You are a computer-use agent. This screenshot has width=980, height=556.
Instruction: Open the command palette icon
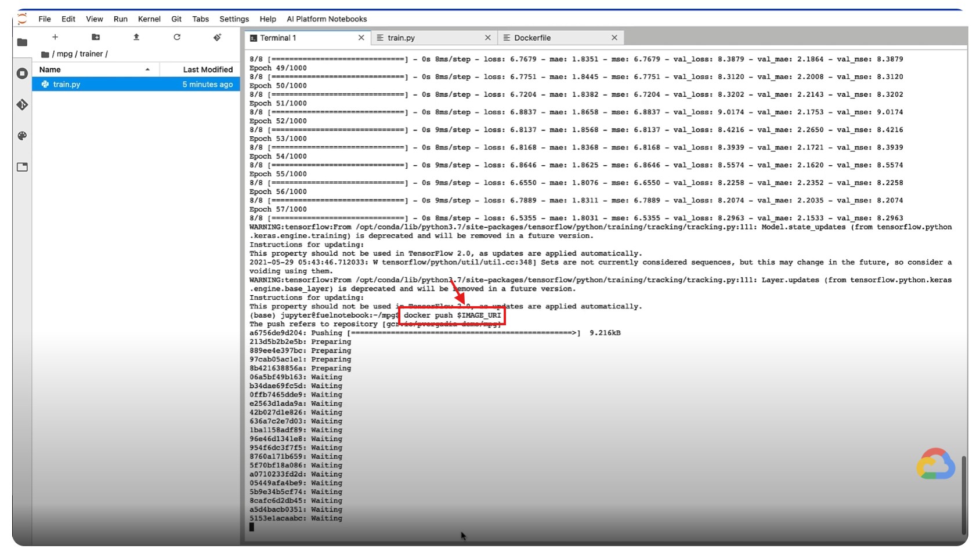tap(22, 136)
